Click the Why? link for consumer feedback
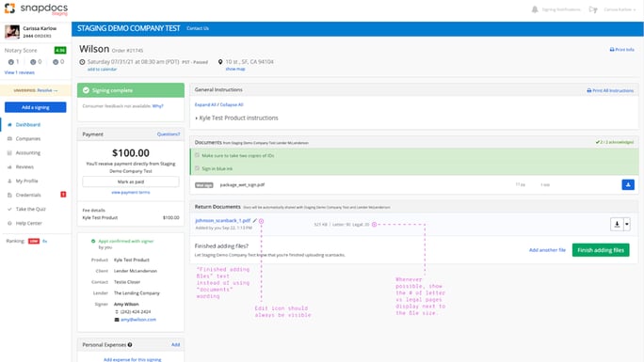 (158, 106)
